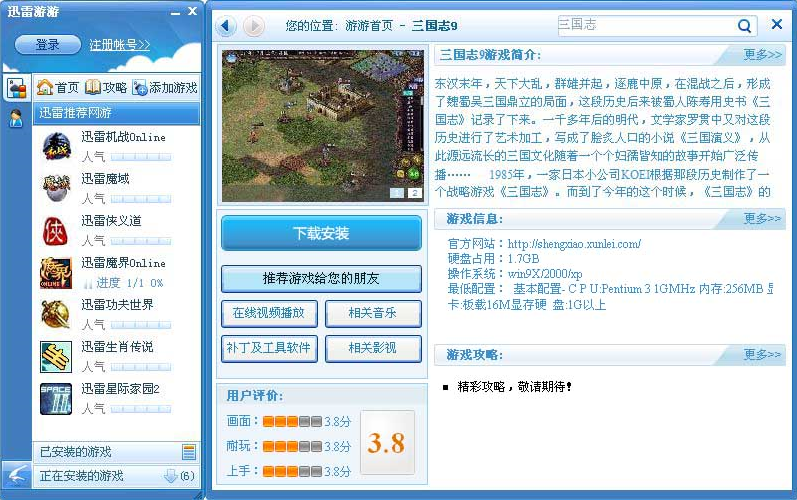Click the 精彩攻略，敬请期待 list entry
Screen dimensions: 797x500
tap(514, 387)
